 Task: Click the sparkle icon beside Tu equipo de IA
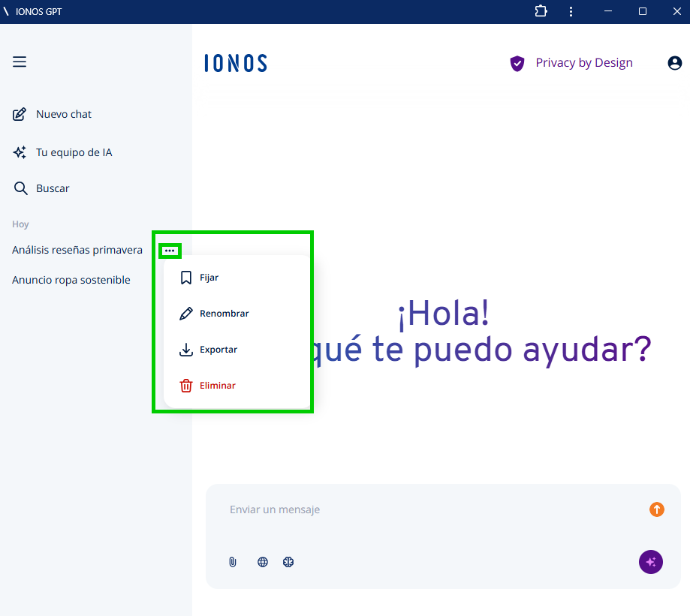point(20,152)
